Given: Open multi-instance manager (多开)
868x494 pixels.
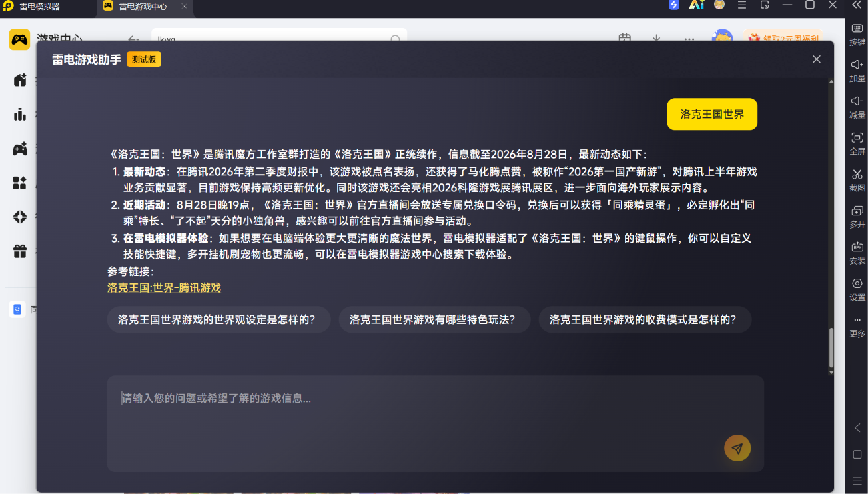Looking at the screenshot, I should (857, 217).
